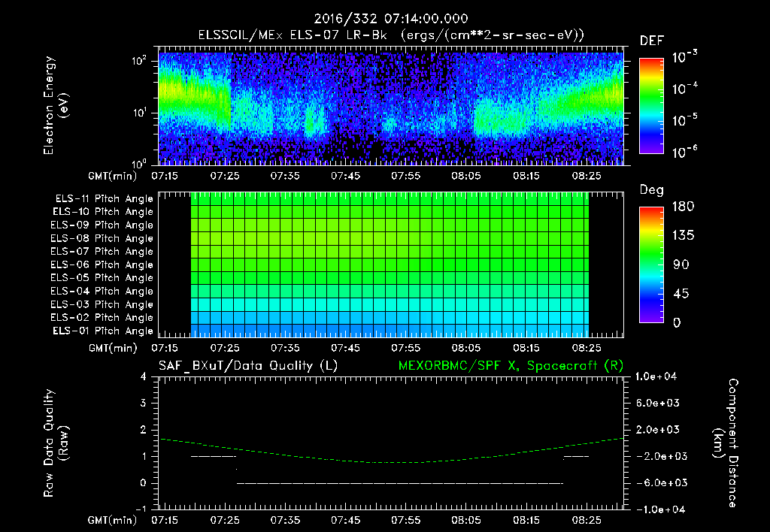Select the ELS-09 Pitch Angle row label

[102, 225]
